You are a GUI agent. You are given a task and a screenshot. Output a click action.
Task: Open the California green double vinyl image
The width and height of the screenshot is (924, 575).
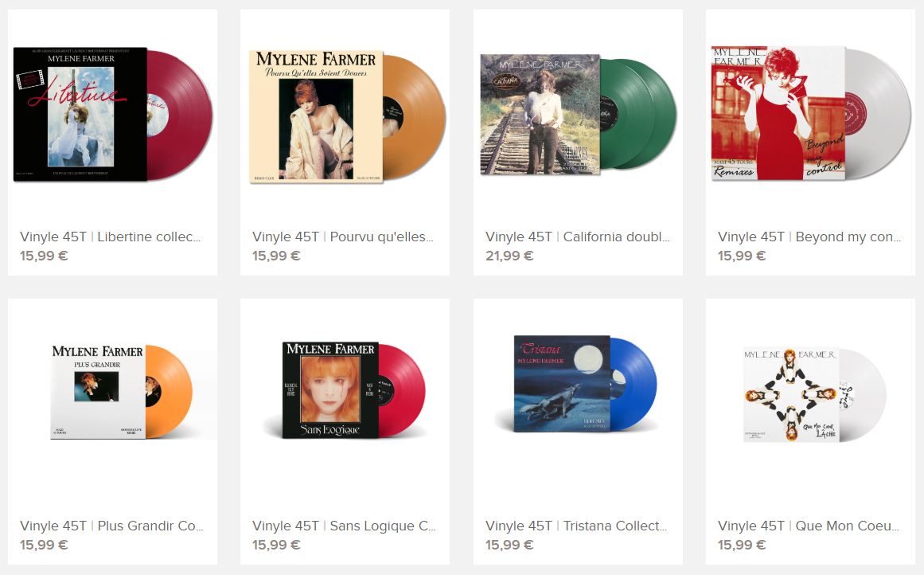pyautogui.click(x=578, y=115)
